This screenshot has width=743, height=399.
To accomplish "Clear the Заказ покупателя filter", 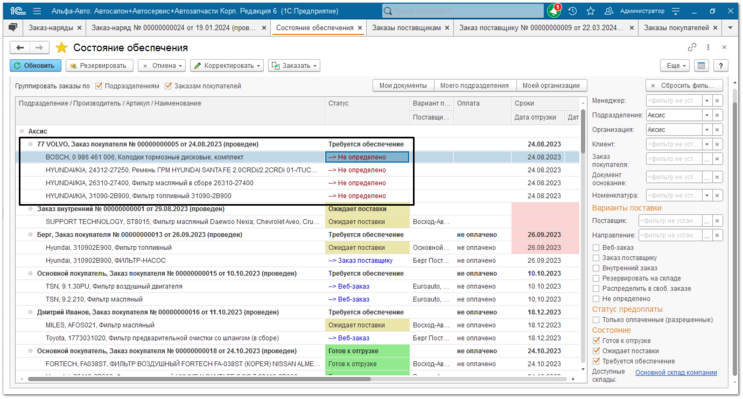I will [x=717, y=159].
